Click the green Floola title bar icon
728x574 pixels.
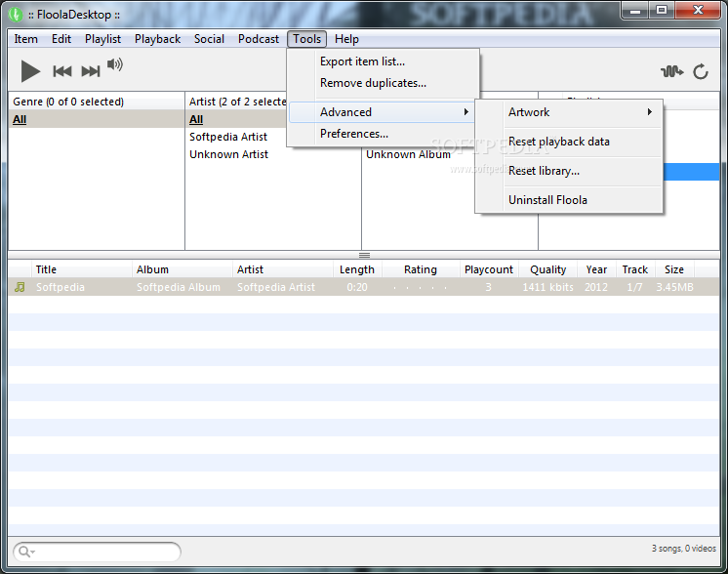pyautogui.click(x=16, y=15)
